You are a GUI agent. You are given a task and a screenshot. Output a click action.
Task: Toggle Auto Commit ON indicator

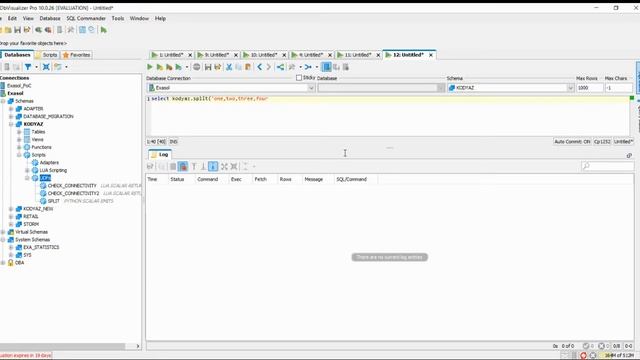572,142
